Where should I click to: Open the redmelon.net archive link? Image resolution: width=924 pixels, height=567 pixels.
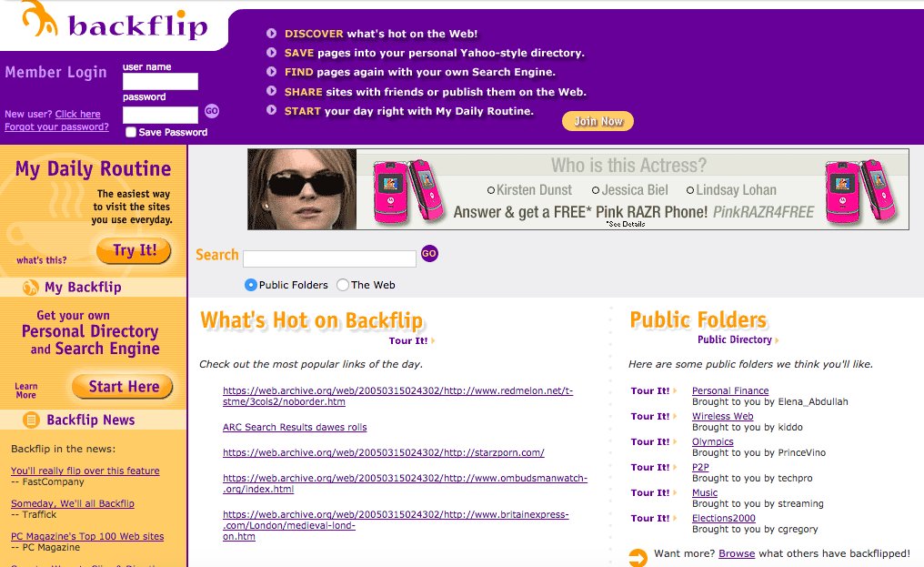point(397,396)
